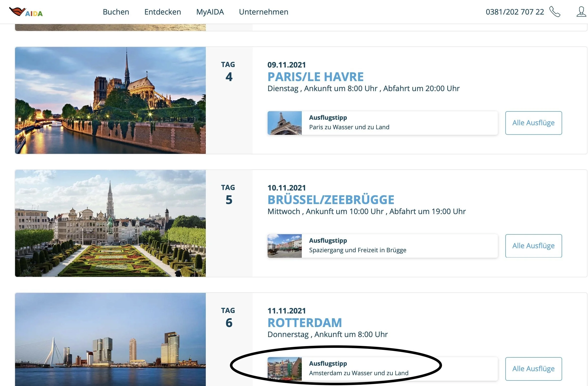
Task: Open Eiffel Tower excursion thumbnail
Action: 284,123
